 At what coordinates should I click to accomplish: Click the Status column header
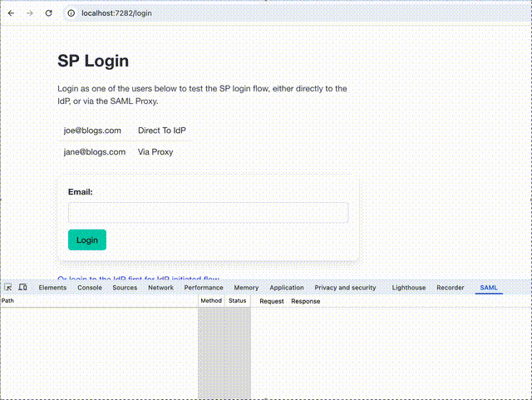(237, 300)
